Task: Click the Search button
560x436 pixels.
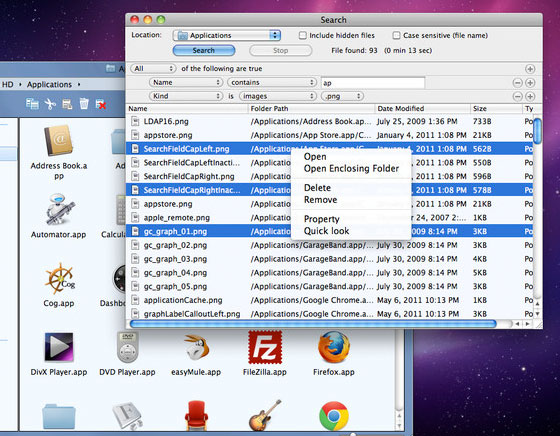Action: click(x=204, y=50)
